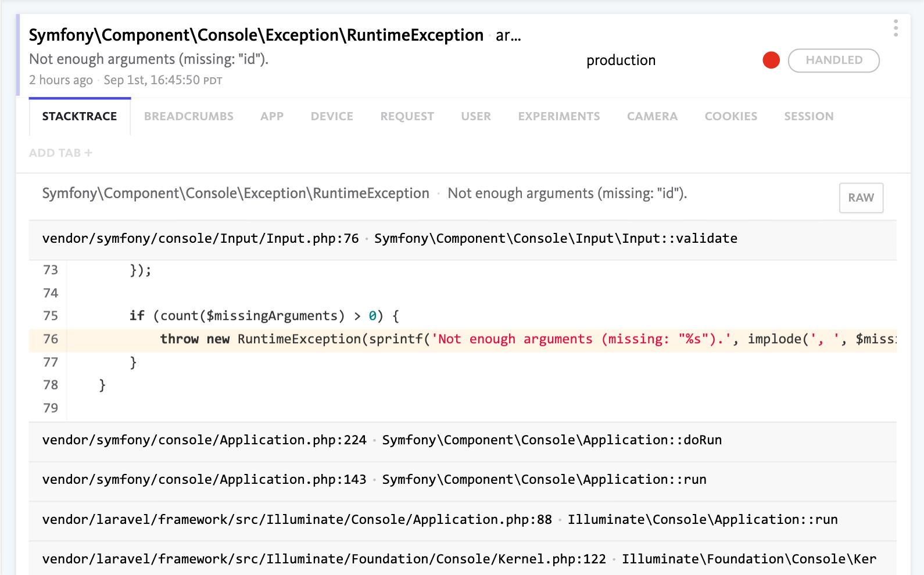Open the SESSION tab
This screenshot has width=924, height=575.
pos(809,116)
